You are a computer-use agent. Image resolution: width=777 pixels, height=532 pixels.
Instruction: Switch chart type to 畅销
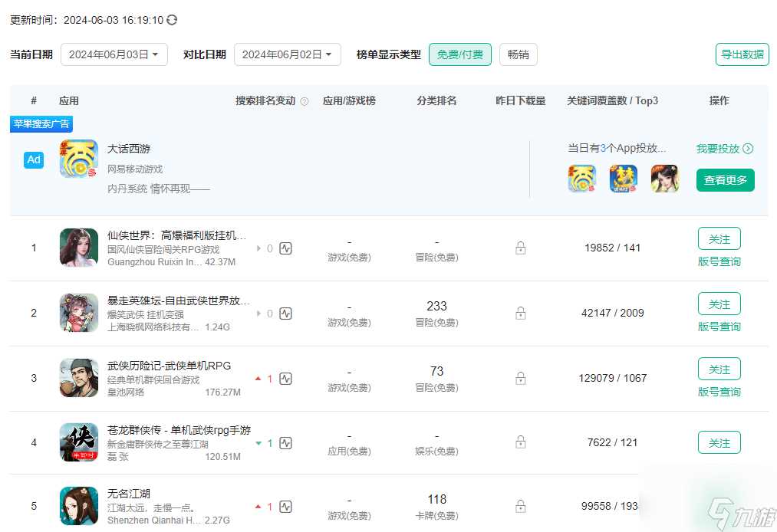click(x=519, y=54)
